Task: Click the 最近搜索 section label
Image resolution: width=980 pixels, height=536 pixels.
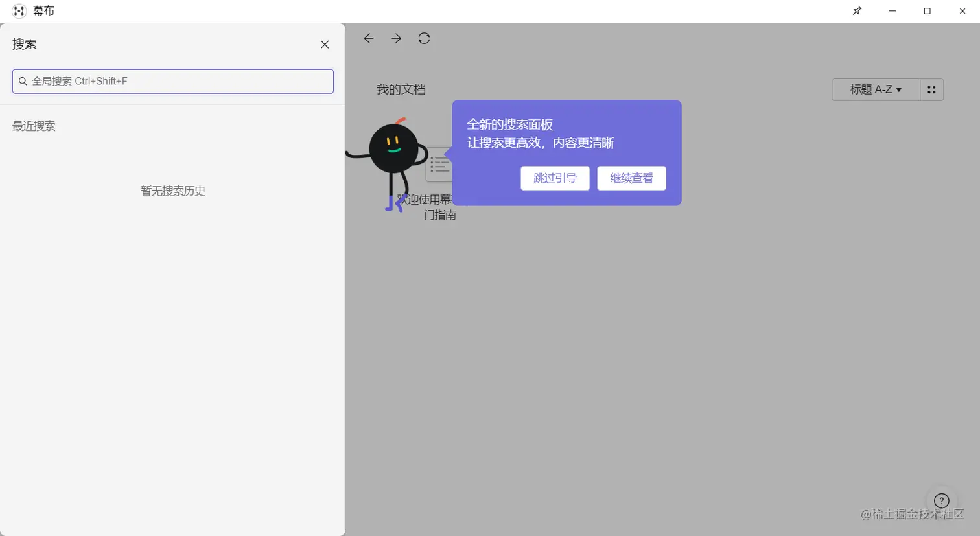Action: point(34,126)
